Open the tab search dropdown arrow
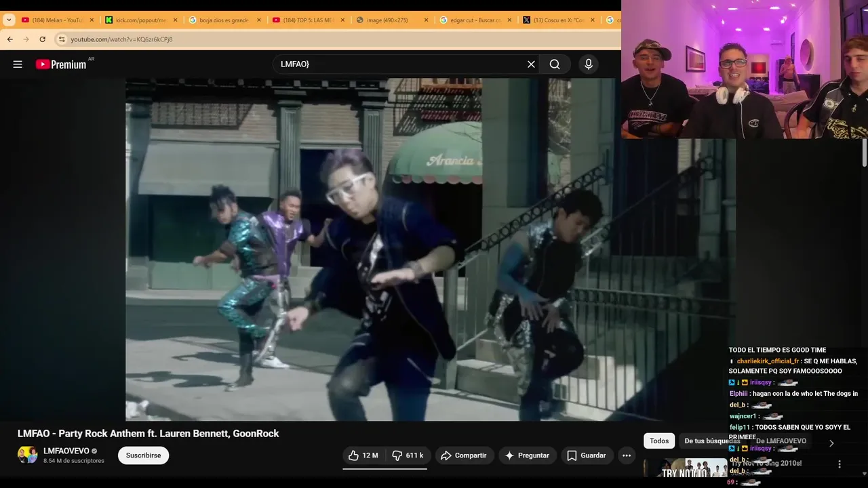The image size is (868, 488). (9, 20)
